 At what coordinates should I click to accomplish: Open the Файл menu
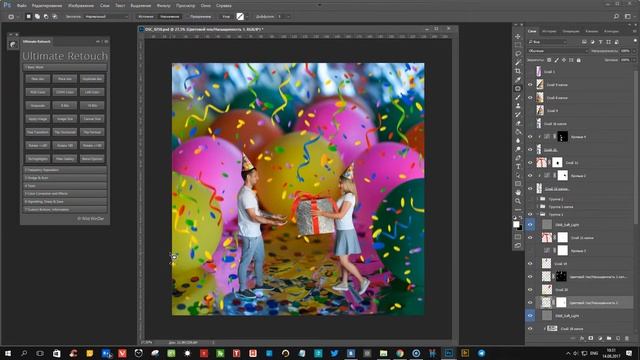pos(22,6)
